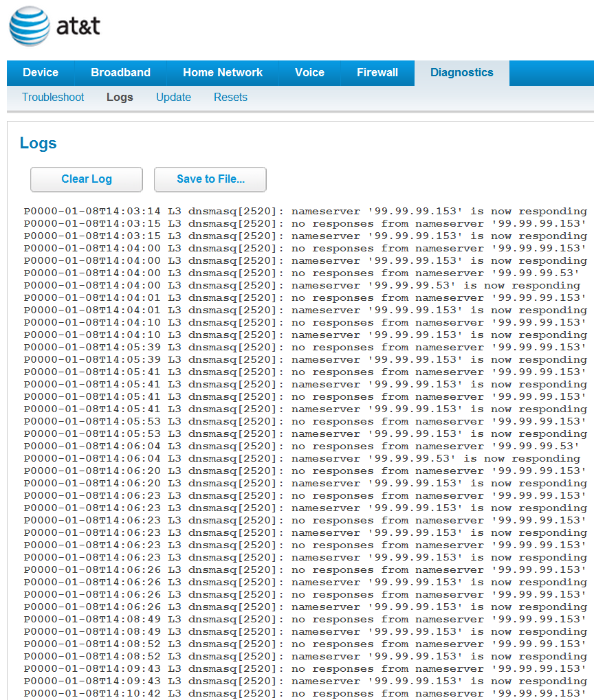
Task: Go to the Home Network tab
Action: tap(222, 73)
